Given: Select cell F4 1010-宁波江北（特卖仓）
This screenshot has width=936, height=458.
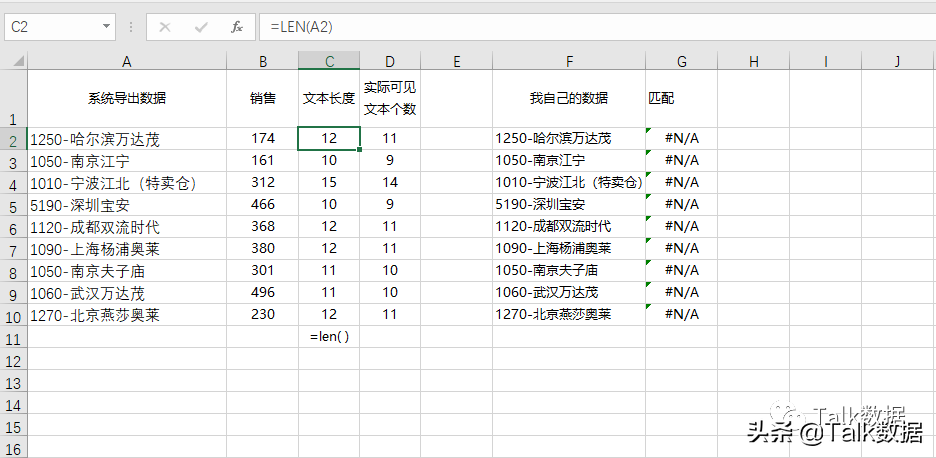Looking at the screenshot, I should (569, 183).
